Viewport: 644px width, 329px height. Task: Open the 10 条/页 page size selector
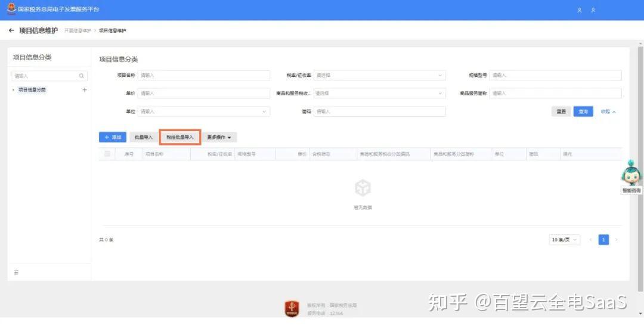tap(564, 240)
